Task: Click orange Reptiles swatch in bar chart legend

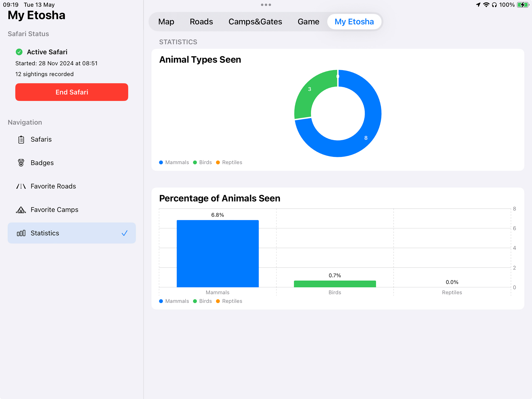Action: pyautogui.click(x=218, y=301)
